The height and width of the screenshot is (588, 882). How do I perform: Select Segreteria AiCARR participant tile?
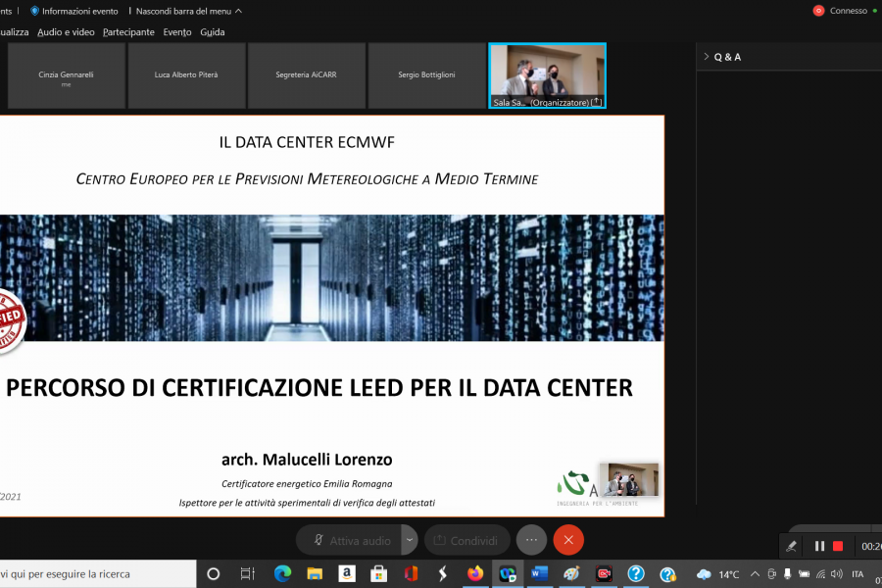(x=306, y=75)
